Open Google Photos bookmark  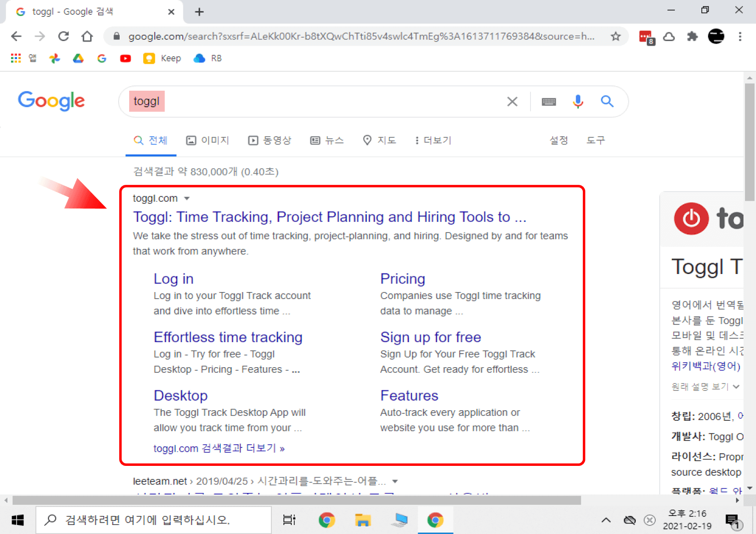[55, 58]
